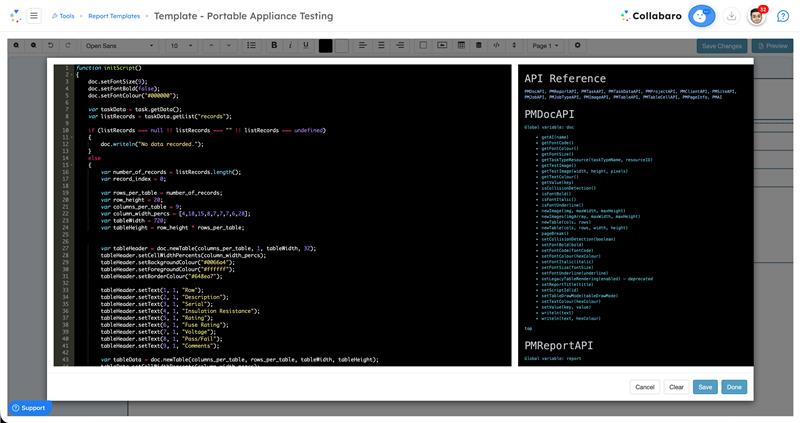Click the Clear button in script dialog
Screen dimensions: 800x423
(677, 387)
